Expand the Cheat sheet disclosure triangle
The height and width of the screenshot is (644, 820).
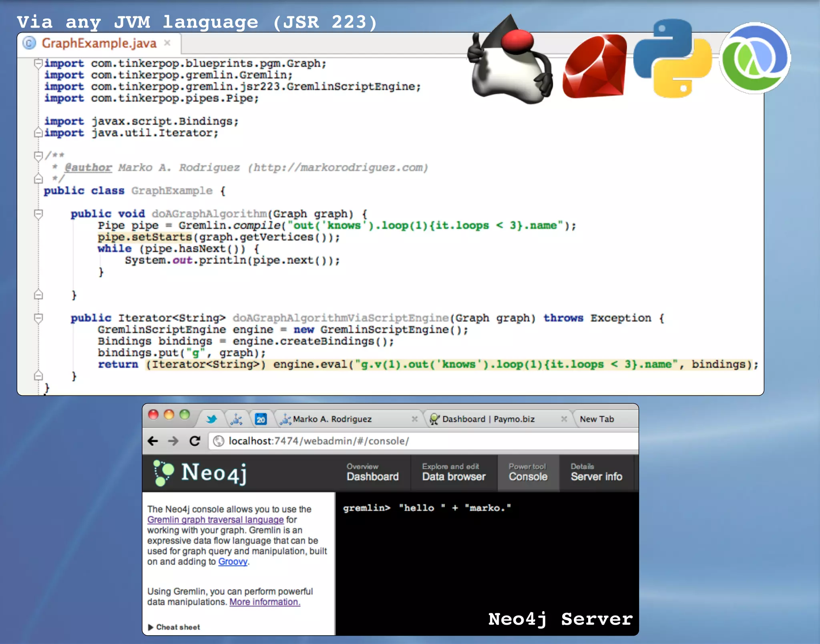pos(151,627)
